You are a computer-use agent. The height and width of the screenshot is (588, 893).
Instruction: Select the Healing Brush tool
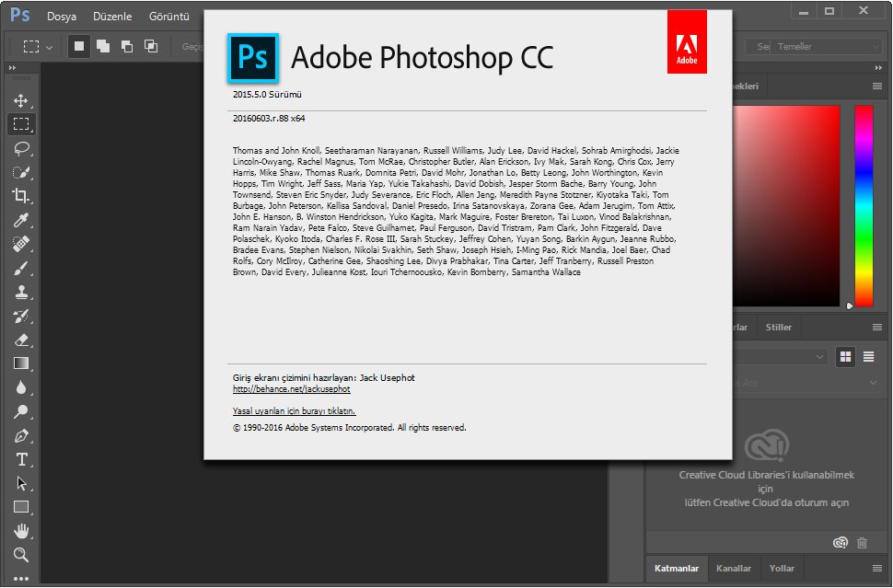coord(21,244)
